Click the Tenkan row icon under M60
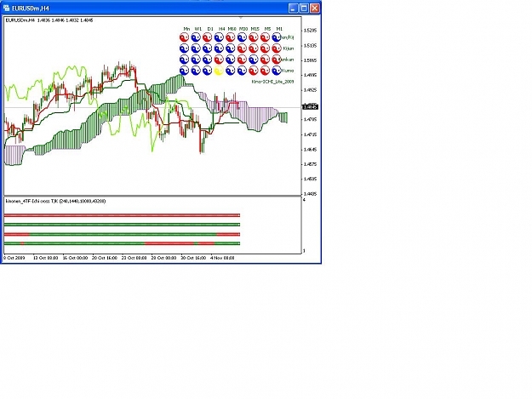Screen dimensions: 532x399 pyautogui.click(x=231, y=60)
